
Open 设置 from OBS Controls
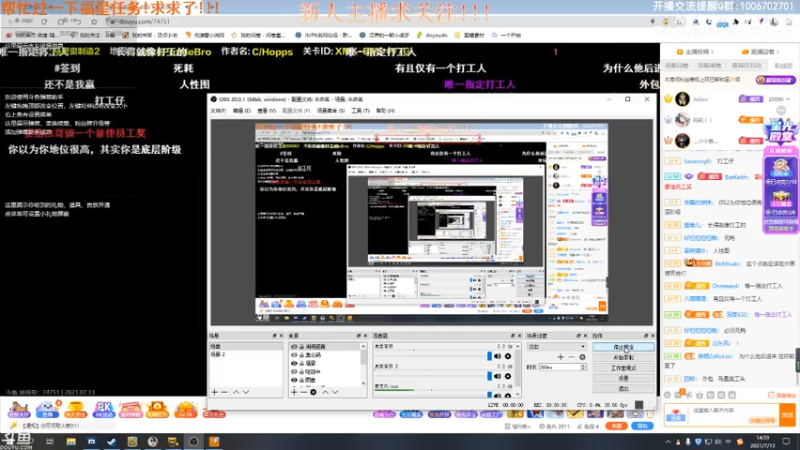point(623,378)
